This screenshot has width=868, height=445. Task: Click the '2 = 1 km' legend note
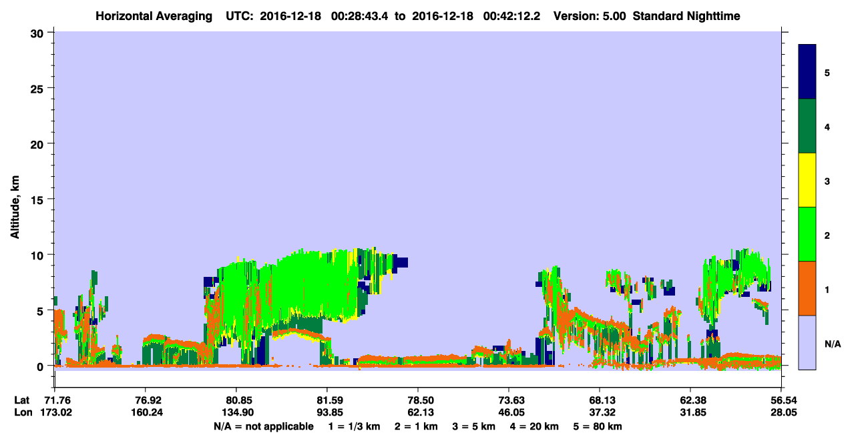click(415, 426)
